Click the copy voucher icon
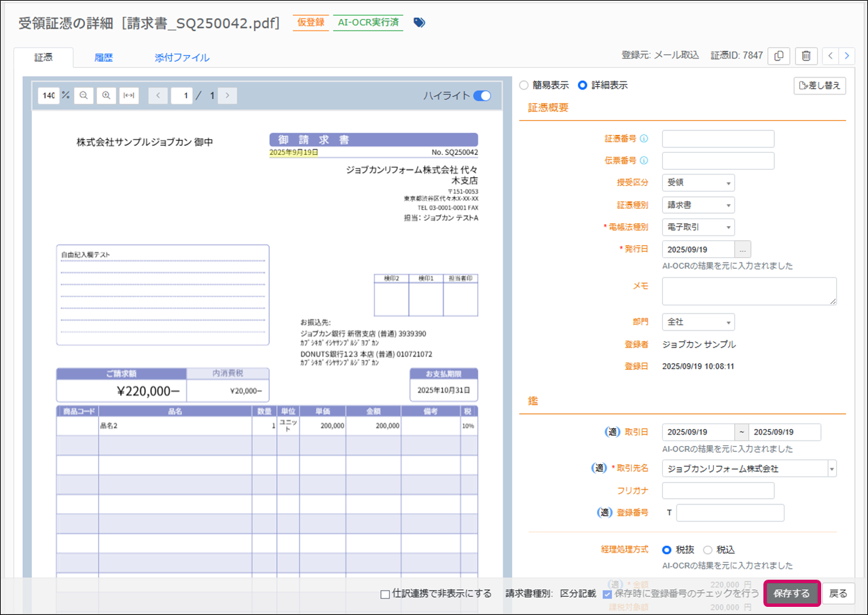 click(x=778, y=56)
